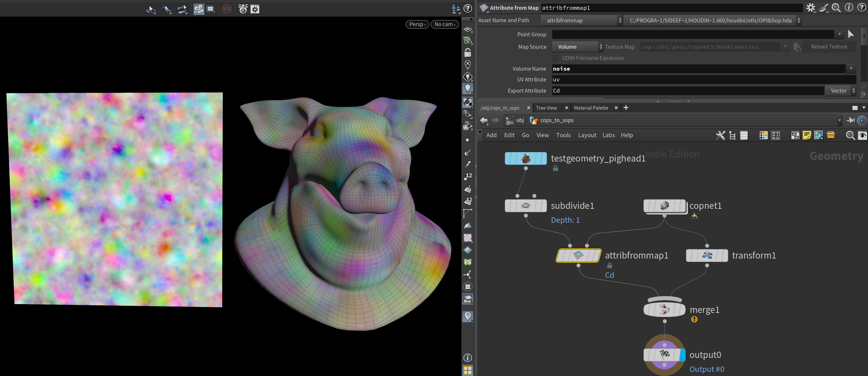Click the copnet1 node icon
This screenshot has width=868, height=376.
coord(664,206)
